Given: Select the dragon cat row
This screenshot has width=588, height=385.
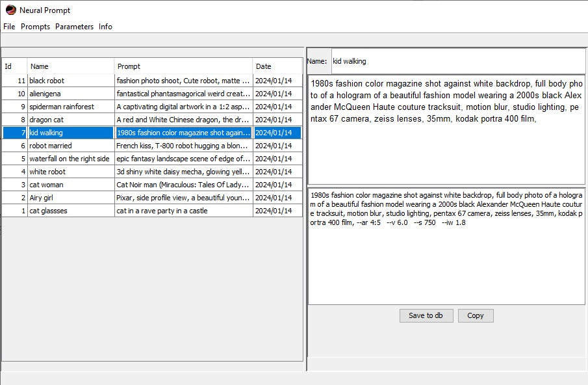Looking at the screenshot, I should tap(70, 120).
